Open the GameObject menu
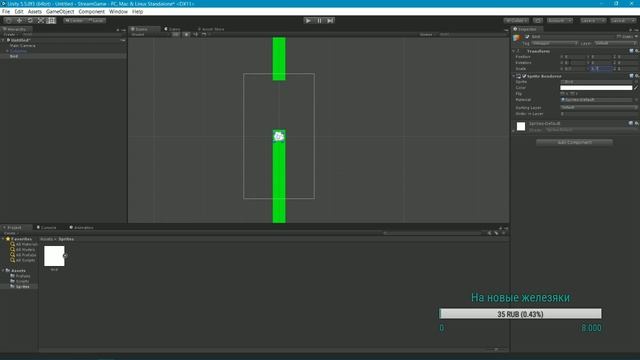The width and height of the screenshot is (640, 360). 60,11
